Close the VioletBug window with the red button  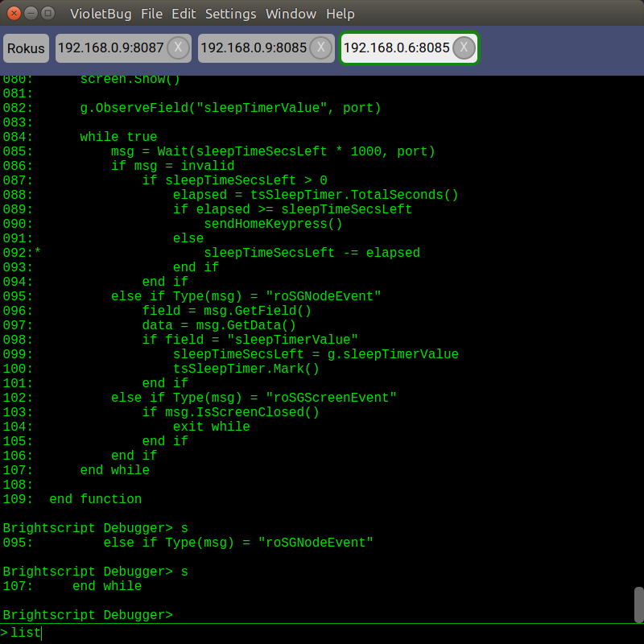pos(14,14)
